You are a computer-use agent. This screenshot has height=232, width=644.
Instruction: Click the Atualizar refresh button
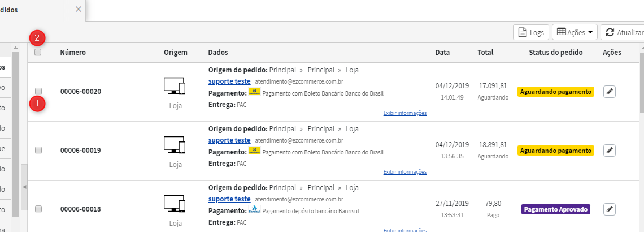tap(622, 32)
